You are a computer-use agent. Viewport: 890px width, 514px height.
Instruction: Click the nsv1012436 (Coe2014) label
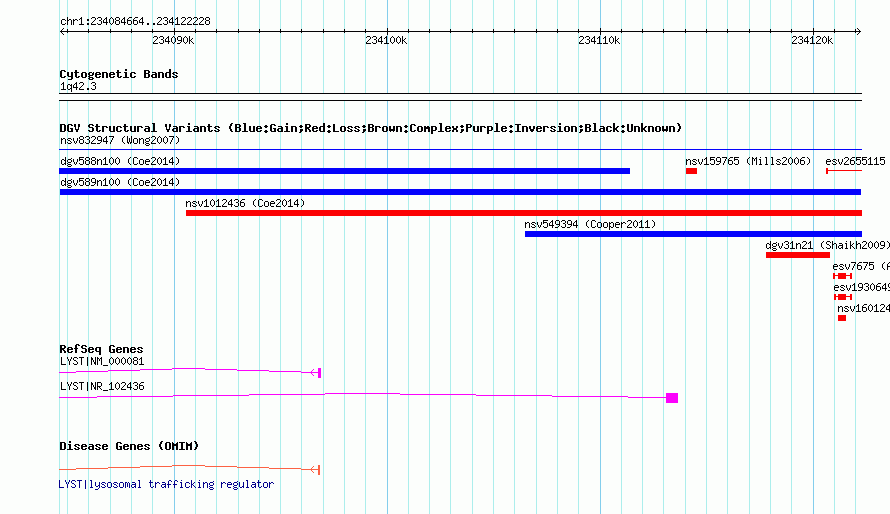pos(245,203)
